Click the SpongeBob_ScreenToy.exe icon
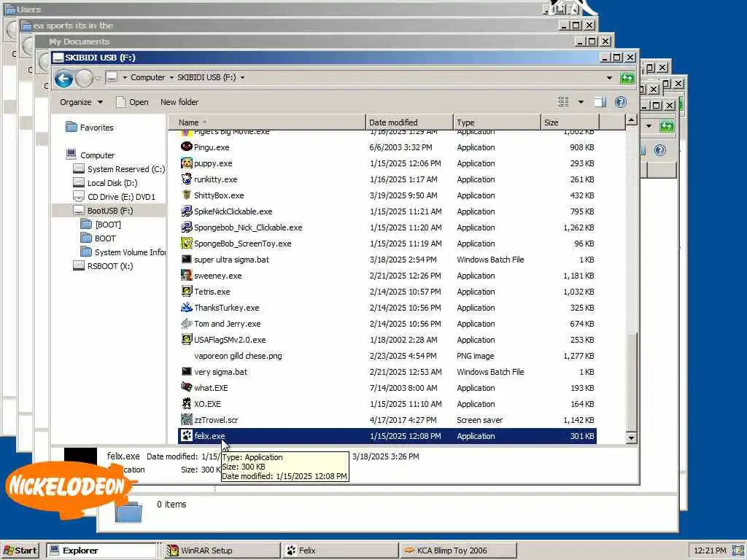This screenshot has width=747, height=560. (186, 243)
